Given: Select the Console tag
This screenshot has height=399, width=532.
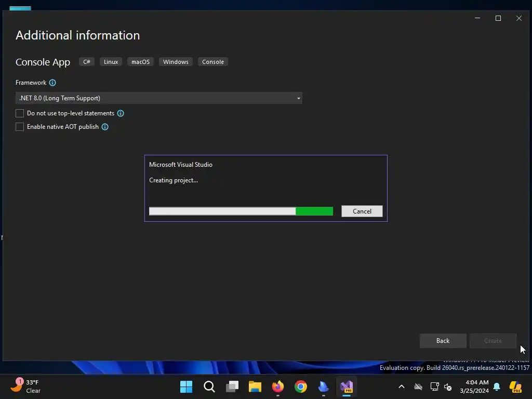Looking at the screenshot, I should (213, 62).
